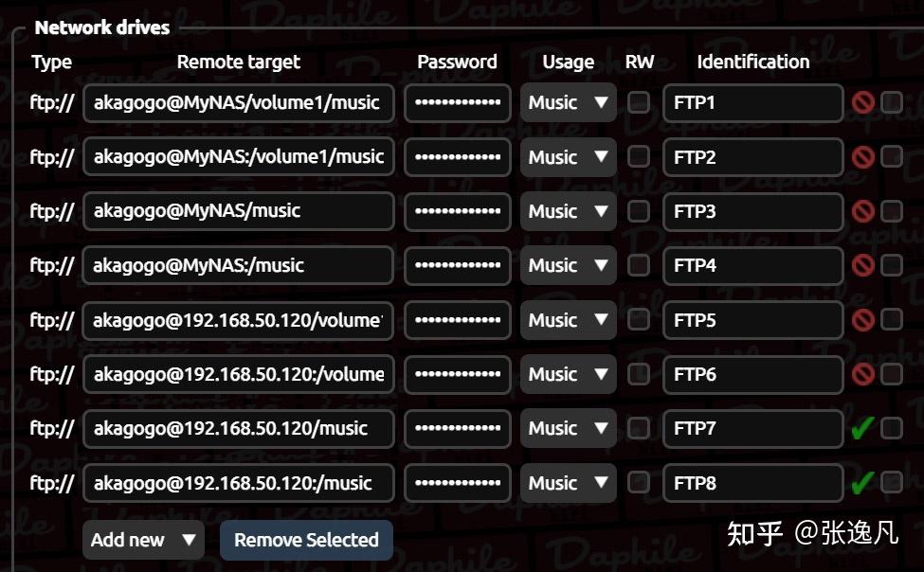Open the Usage dropdown for FTP1
This screenshot has width=924, height=572.
[x=568, y=102]
